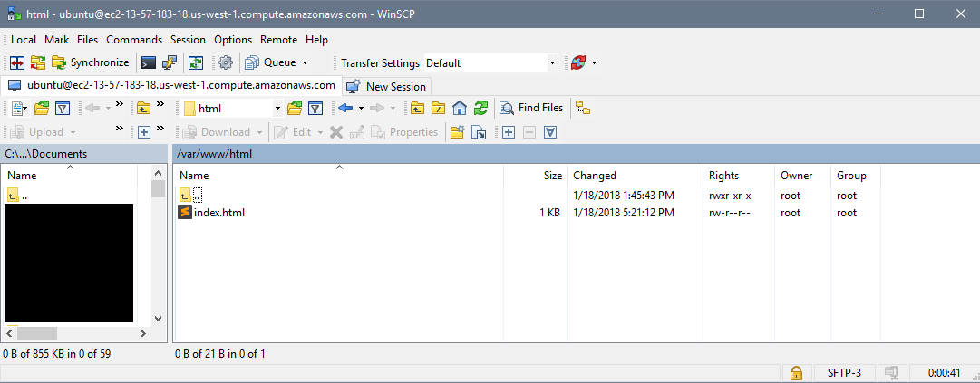Expand the Download dropdown arrow

click(x=259, y=132)
